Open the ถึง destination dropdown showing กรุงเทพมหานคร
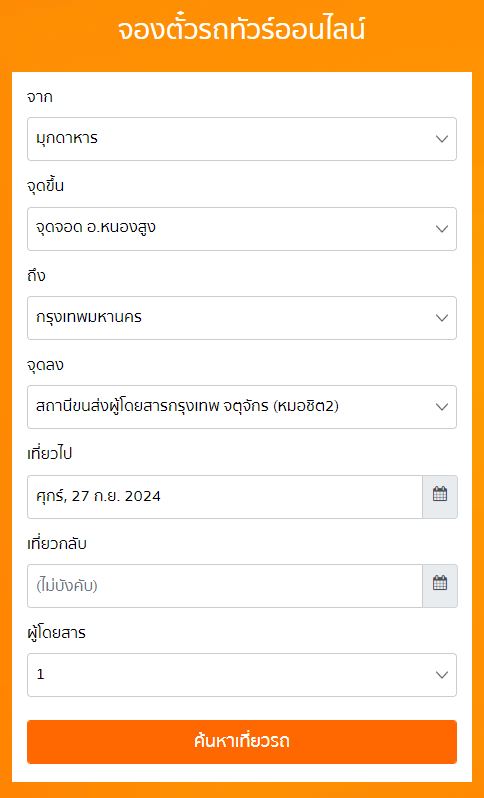Image resolution: width=484 pixels, height=798 pixels. (x=242, y=318)
